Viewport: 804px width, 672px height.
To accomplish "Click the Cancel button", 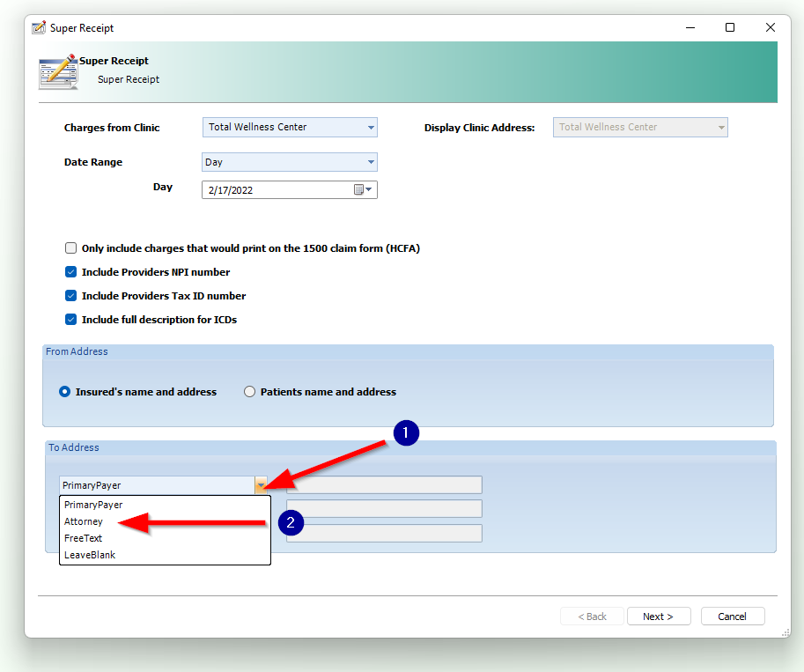I will coord(732,617).
